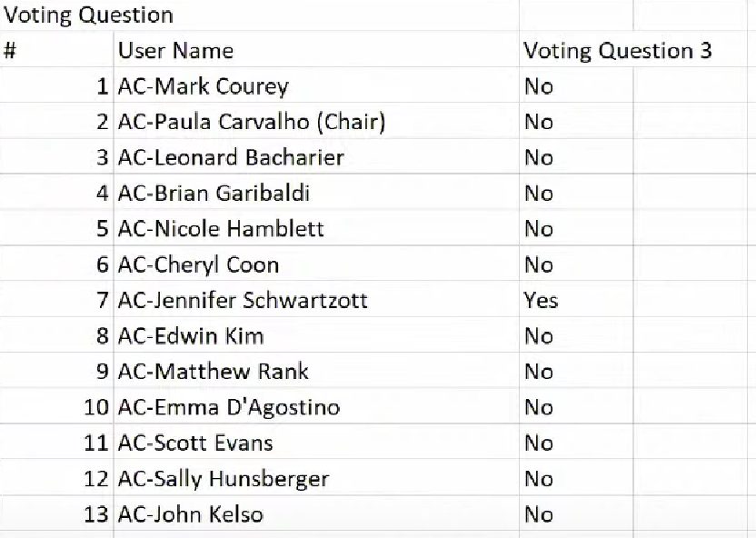
Task: Select the 'AC-Sally Hunsberger' cell
Action: click(x=224, y=479)
